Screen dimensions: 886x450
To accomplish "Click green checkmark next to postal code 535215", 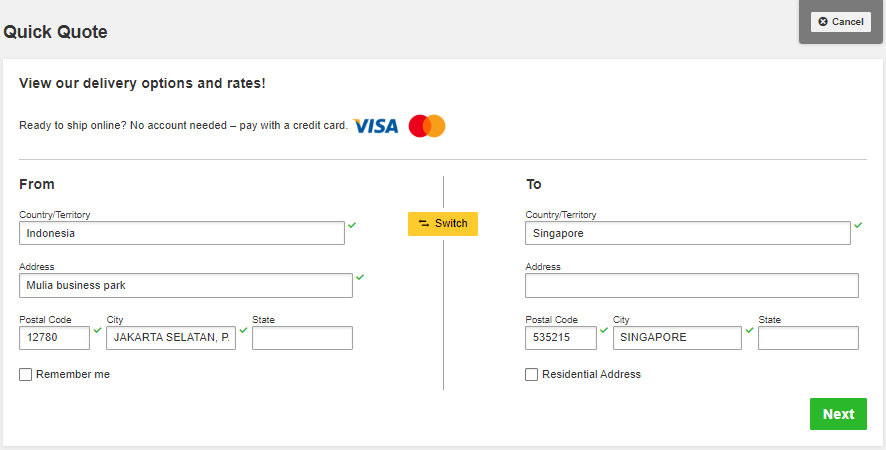I will (x=604, y=330).
